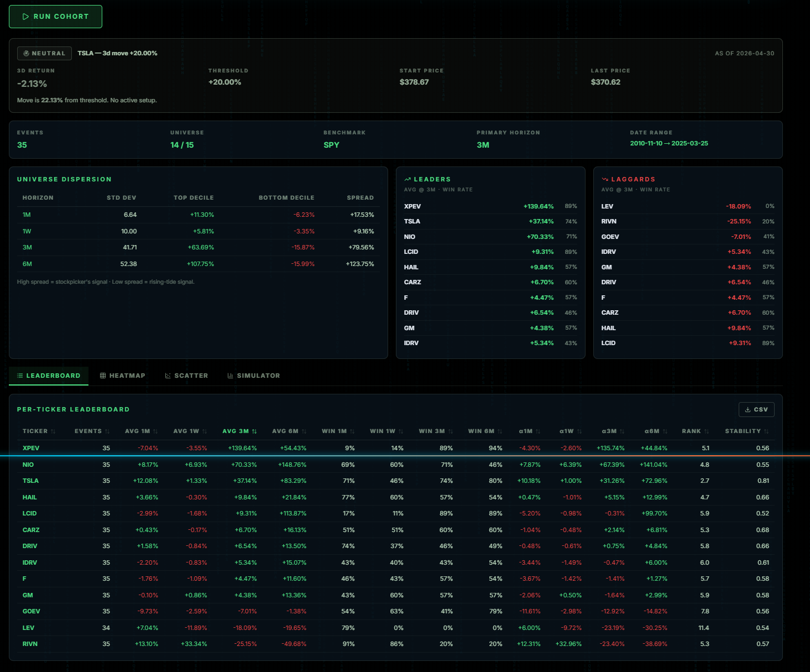Image resolution: width=810 pixels, height=672 pixels.
Task: Toggle sort on the STABILITY column
Action: [765, 431]
